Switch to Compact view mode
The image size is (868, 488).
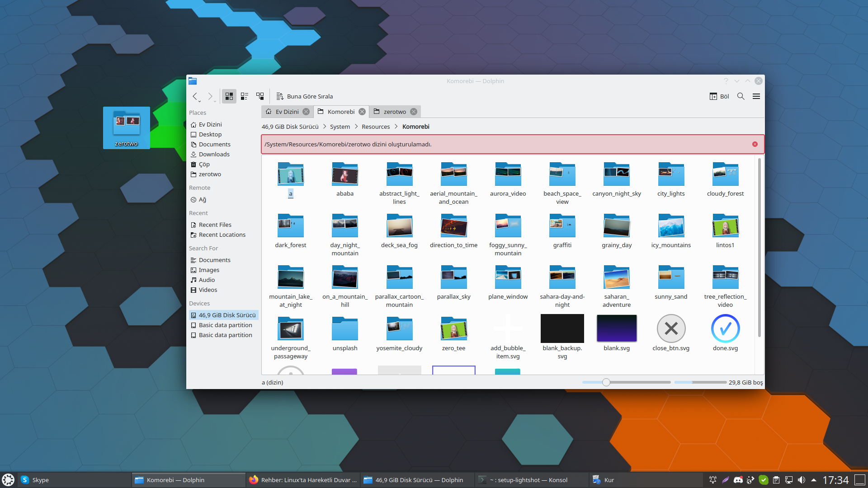pos(245,96)
